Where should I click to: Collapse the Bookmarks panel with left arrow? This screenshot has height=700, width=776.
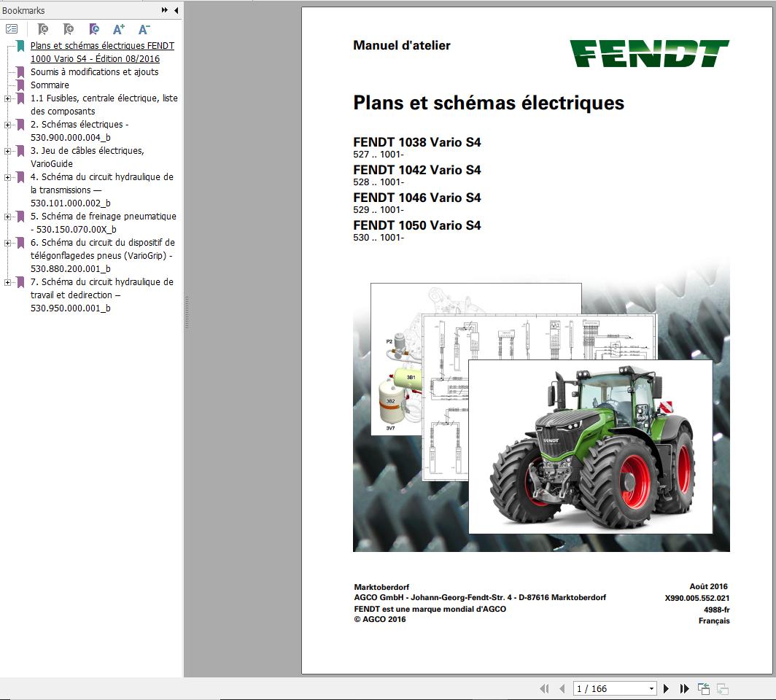click(x=176, y=10)
